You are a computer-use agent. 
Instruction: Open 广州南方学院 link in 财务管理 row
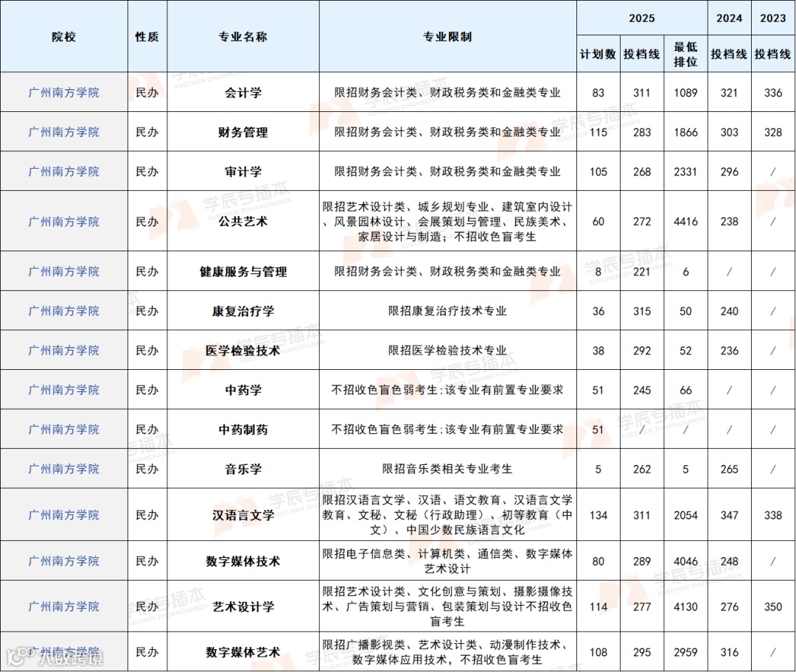coord(64,132)
